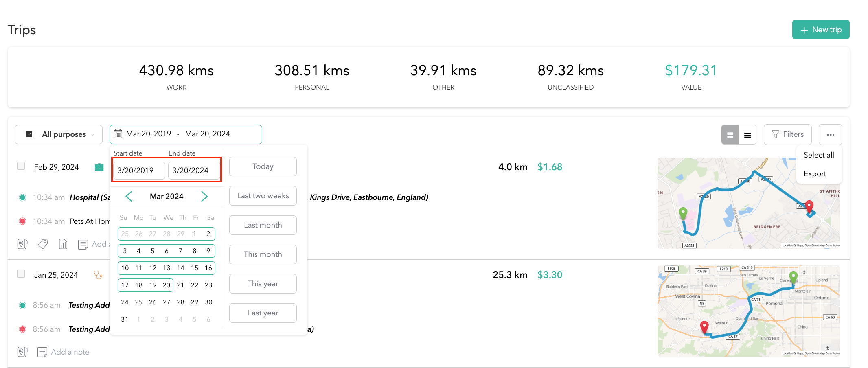Image resolution: width=868 pixels, height=368 pixels.
Task: Click the briefcase work purpose icon
Action: (99, 166)
